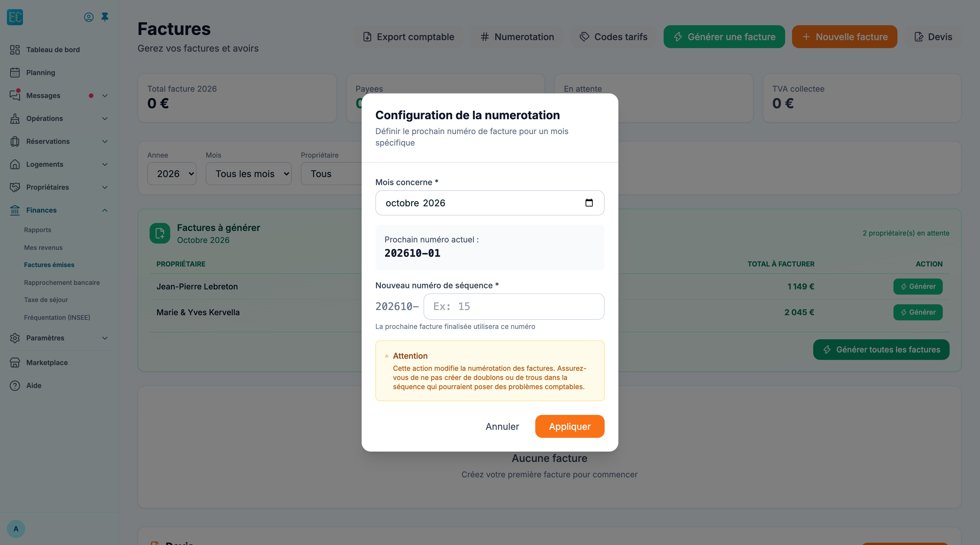Expand the Logements submenu chevron
Screen dimensions: 980x545
click(105, 164)
